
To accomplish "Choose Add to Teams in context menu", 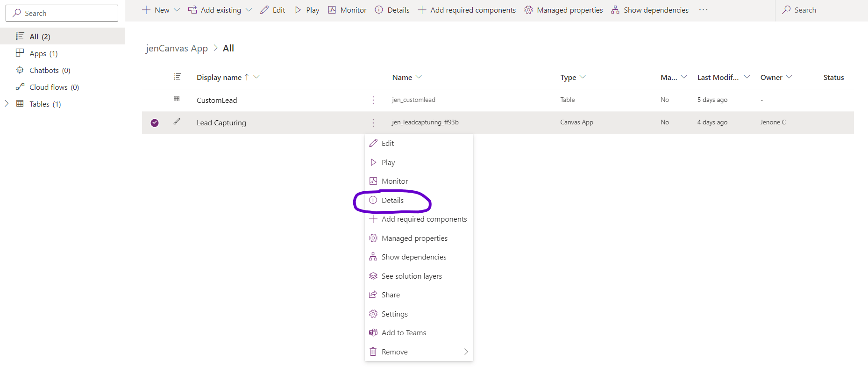I will point(419,332).
